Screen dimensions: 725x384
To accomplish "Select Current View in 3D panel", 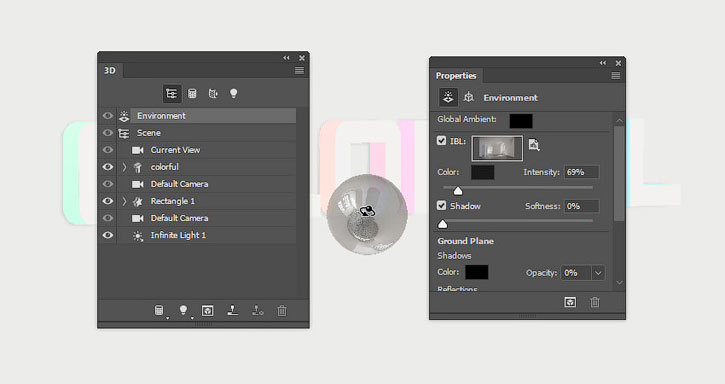I will click(x=175, y=150).
